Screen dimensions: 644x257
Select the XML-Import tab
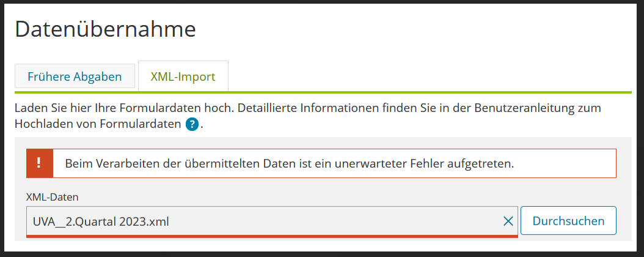183,76
